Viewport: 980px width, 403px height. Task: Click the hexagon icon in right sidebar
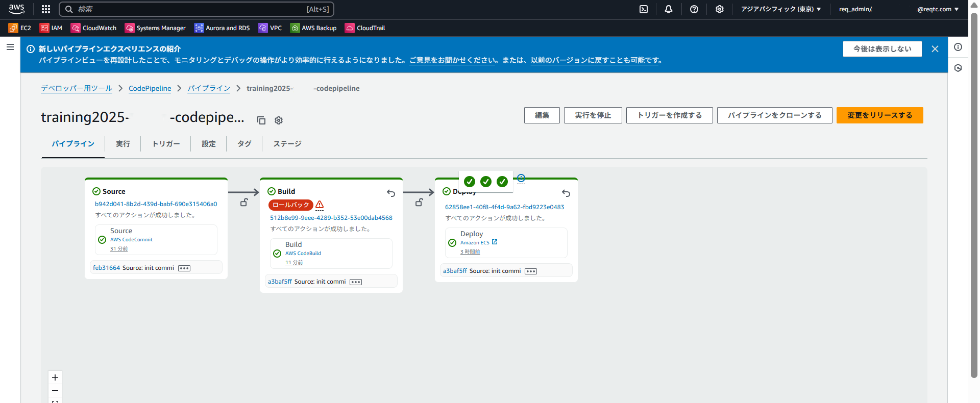[958, 68]
